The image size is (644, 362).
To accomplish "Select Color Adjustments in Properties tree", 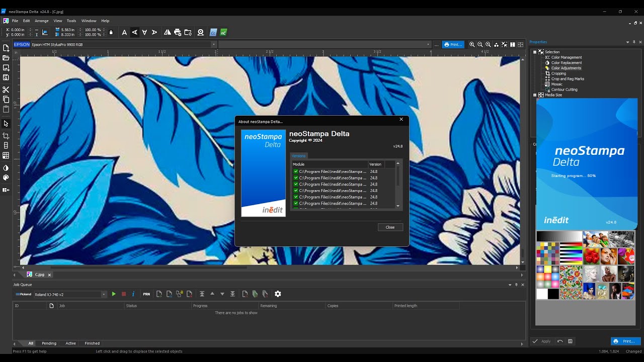I will pos(566,68).
